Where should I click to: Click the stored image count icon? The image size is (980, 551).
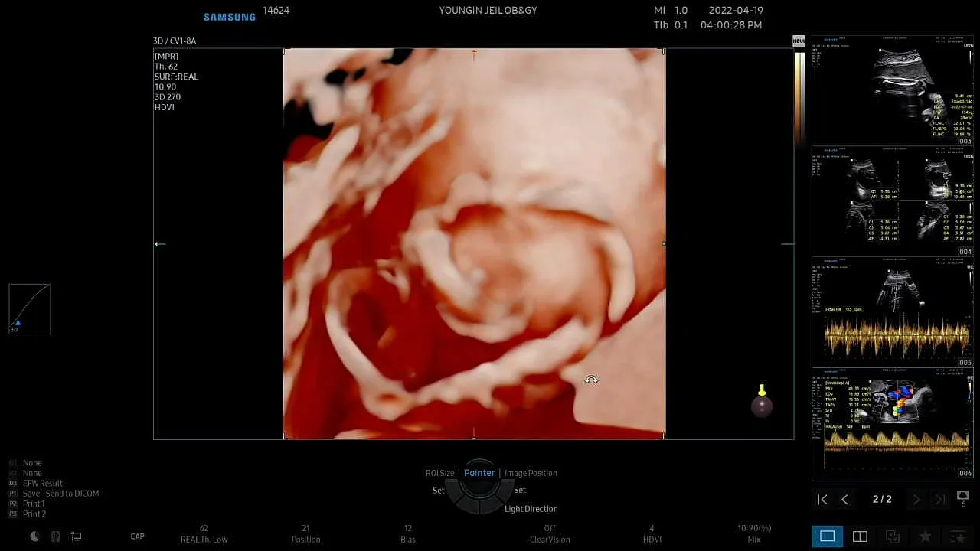point(963,499)
